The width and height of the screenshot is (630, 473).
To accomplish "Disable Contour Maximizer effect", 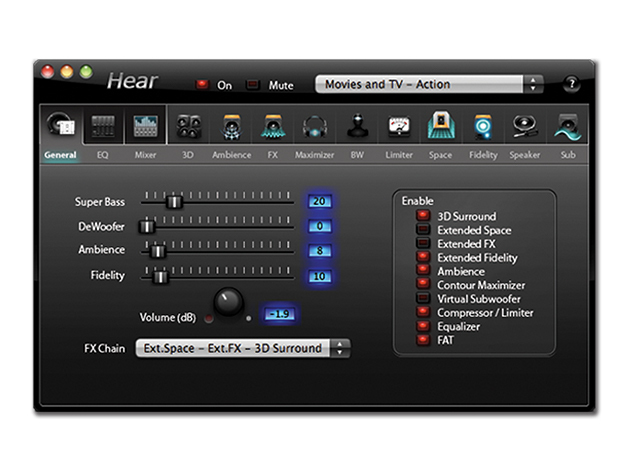I will point(423,284).
